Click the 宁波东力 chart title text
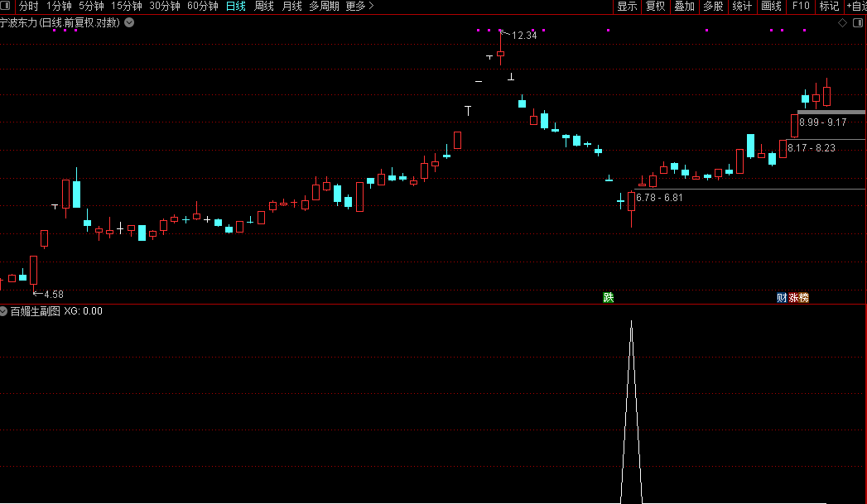This screenshot has width=867, height=504. tap(60, 22)
